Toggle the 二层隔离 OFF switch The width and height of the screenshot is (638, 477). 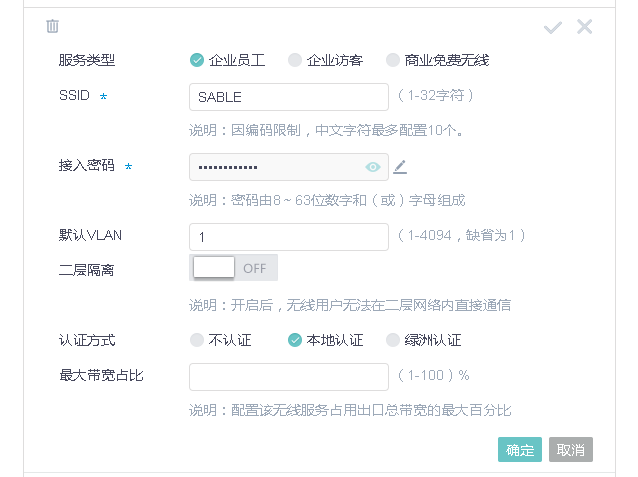[233, 268]
